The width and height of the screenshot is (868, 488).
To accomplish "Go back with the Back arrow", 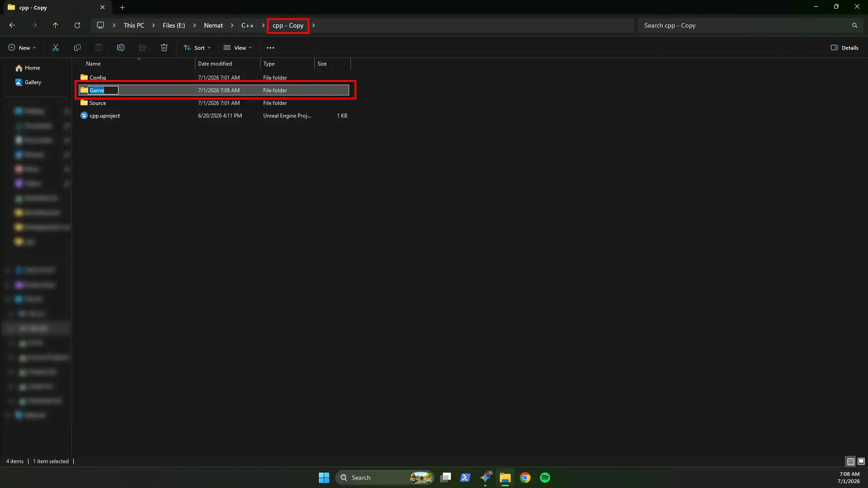I will click(x=12, y=25).
